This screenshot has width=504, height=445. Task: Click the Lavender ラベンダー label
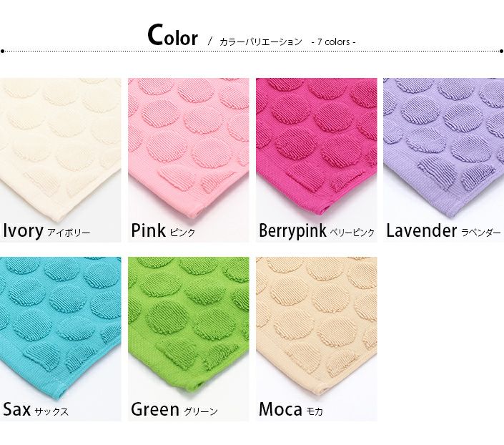443,231
